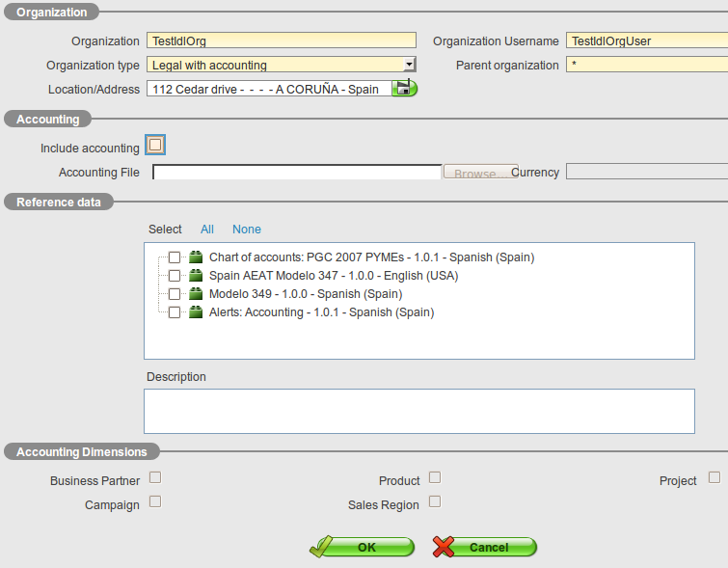Enable the Project dimension checkbox
The height and width of the screenshot is (568, 728).
click(715, 477)
